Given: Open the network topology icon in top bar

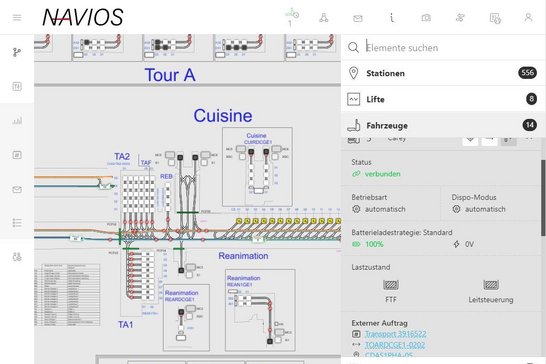Looking at the screenshot, I should coord(323,17).
